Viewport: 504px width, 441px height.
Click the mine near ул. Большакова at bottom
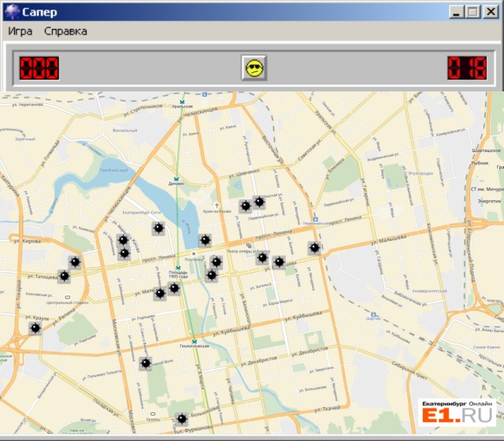click(182, 419)
